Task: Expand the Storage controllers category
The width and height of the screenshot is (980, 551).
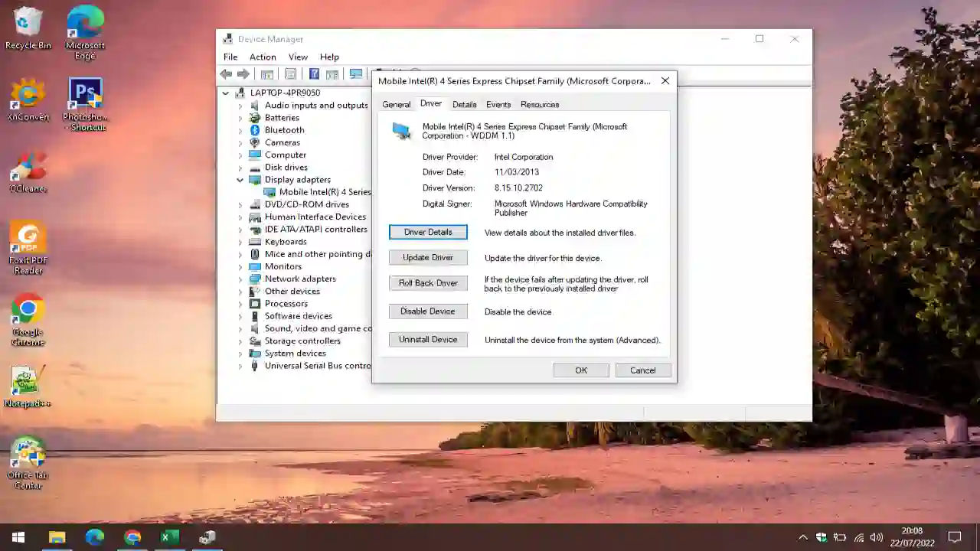Action: click(x=240, y=341)
